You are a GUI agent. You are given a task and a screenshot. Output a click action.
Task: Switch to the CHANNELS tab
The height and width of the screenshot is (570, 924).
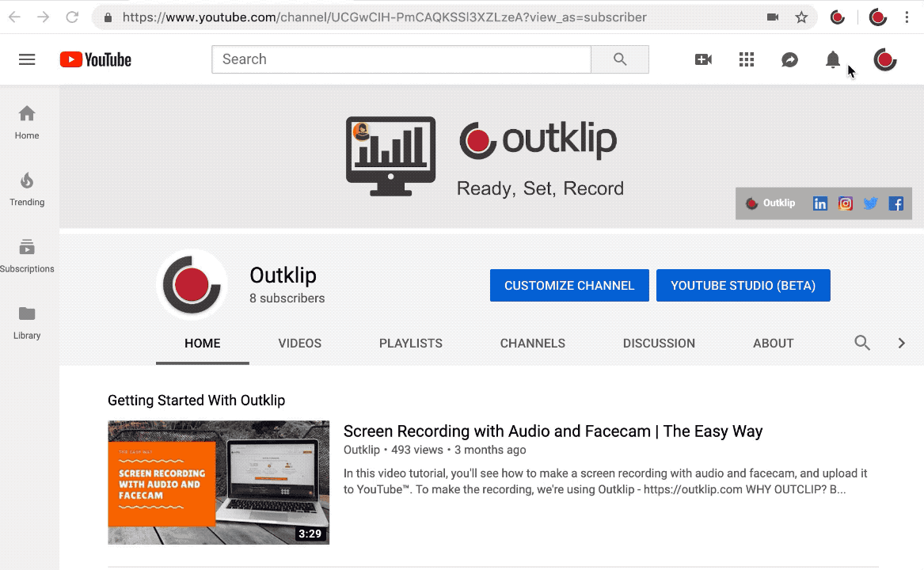click(533, 344)
